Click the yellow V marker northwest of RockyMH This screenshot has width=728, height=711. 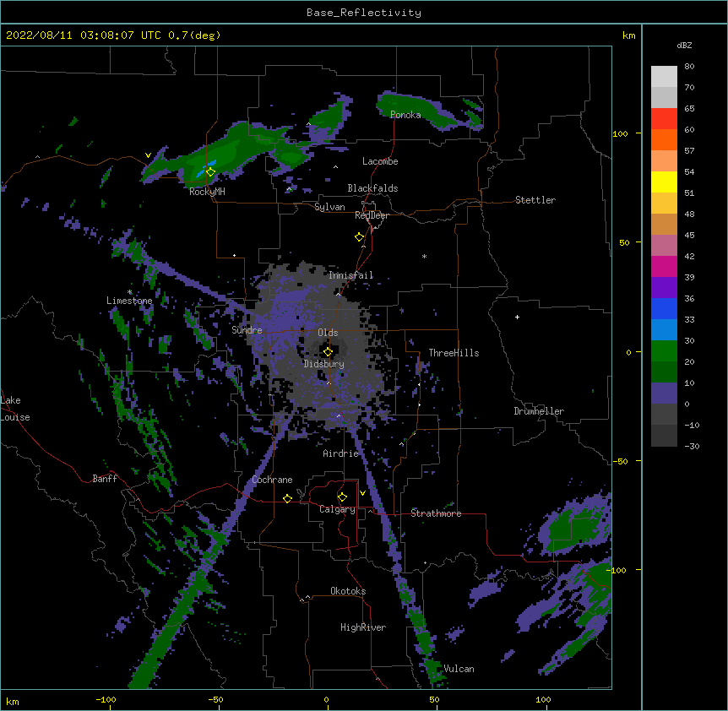click(x=148, y=155)
